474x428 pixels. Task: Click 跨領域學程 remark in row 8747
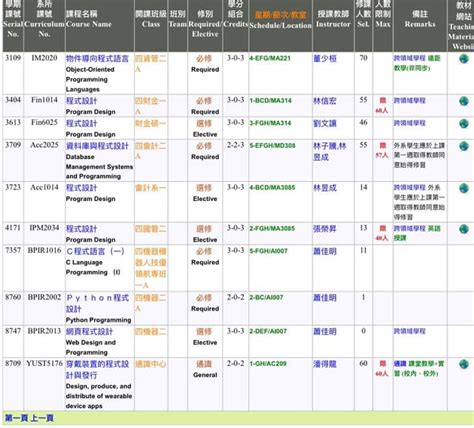point(410,331)
